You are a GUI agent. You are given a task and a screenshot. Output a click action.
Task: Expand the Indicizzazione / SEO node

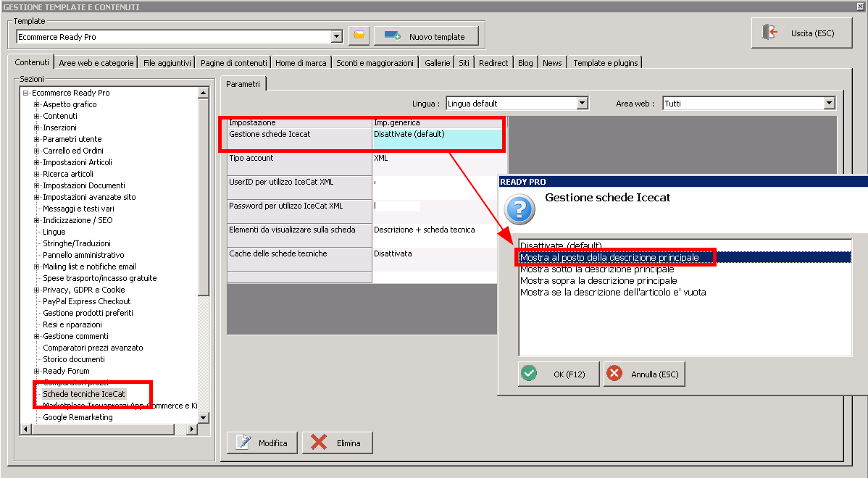(x=36, y=221)
